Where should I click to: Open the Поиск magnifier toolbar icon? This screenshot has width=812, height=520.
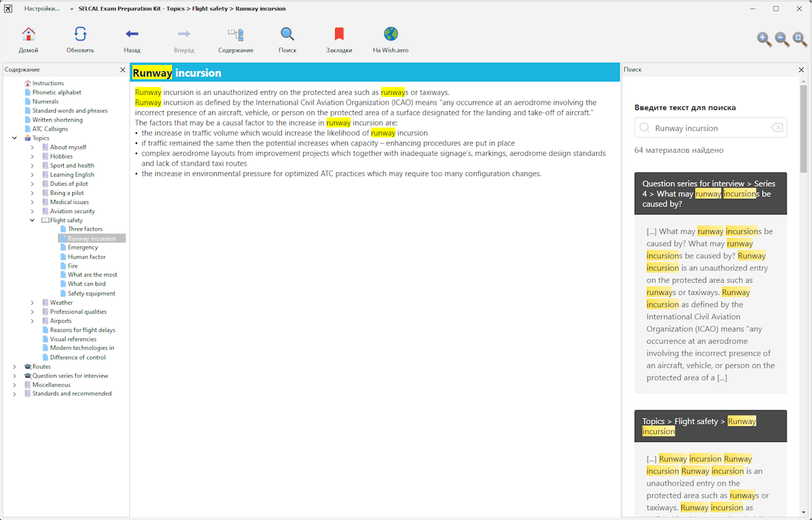[x=287, y=34]
